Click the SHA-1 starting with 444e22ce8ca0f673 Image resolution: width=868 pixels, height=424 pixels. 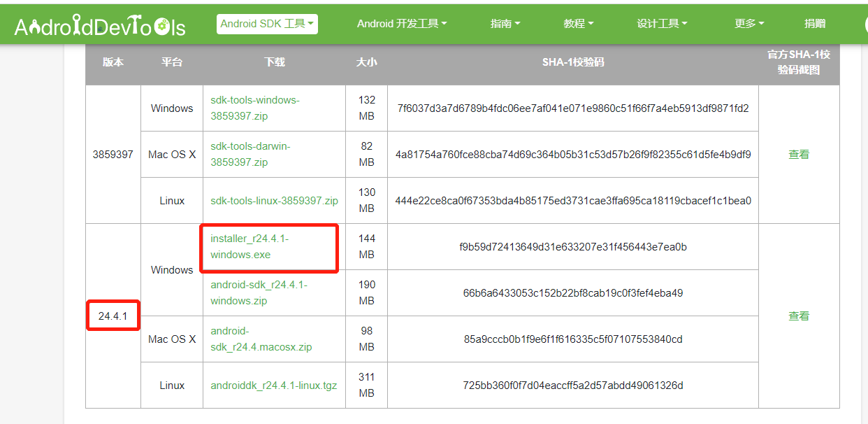pyautogui.click(x=573, y=201)
